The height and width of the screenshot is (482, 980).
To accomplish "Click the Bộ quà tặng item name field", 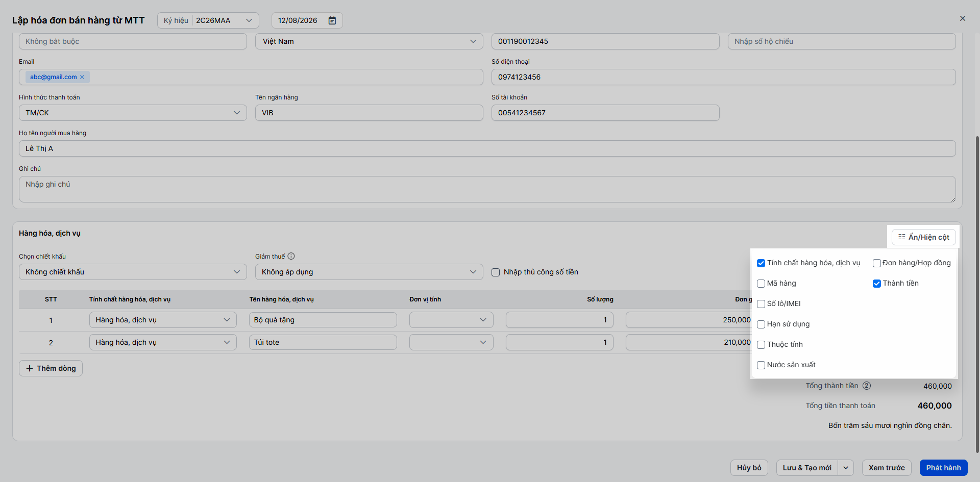I will (323, 320).
